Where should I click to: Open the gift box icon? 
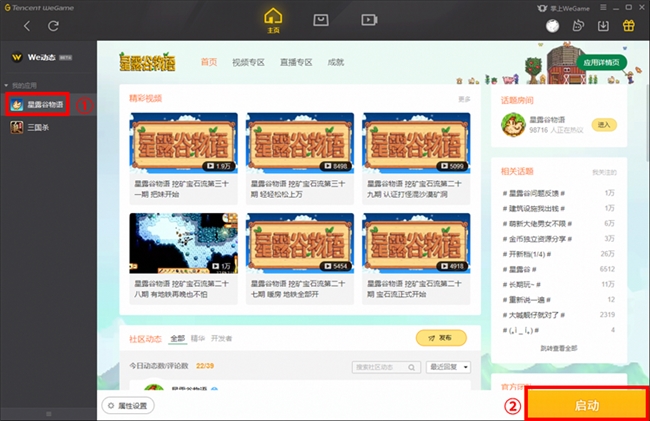click(628, 26)
